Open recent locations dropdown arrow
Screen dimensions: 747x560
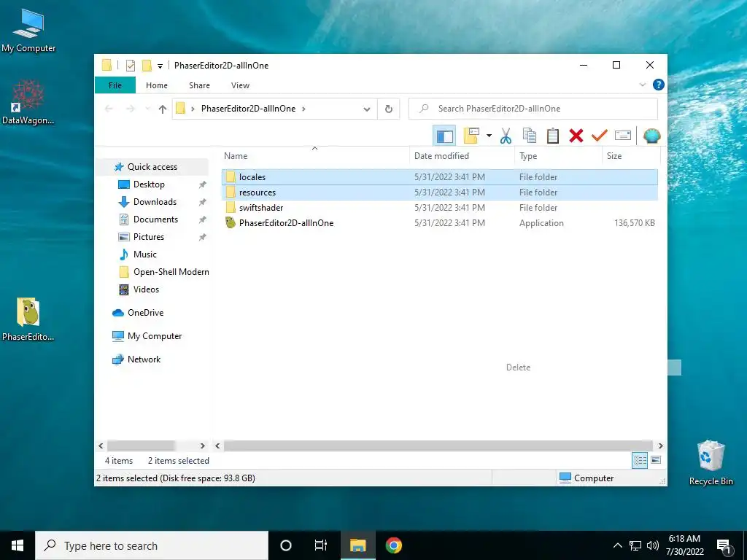pyautogui.click(x=147, y=109)
